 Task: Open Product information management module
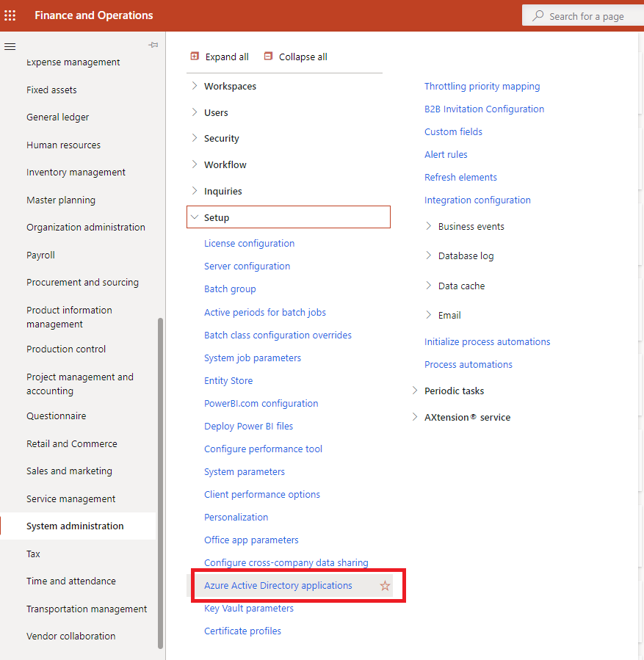[70, 317]
